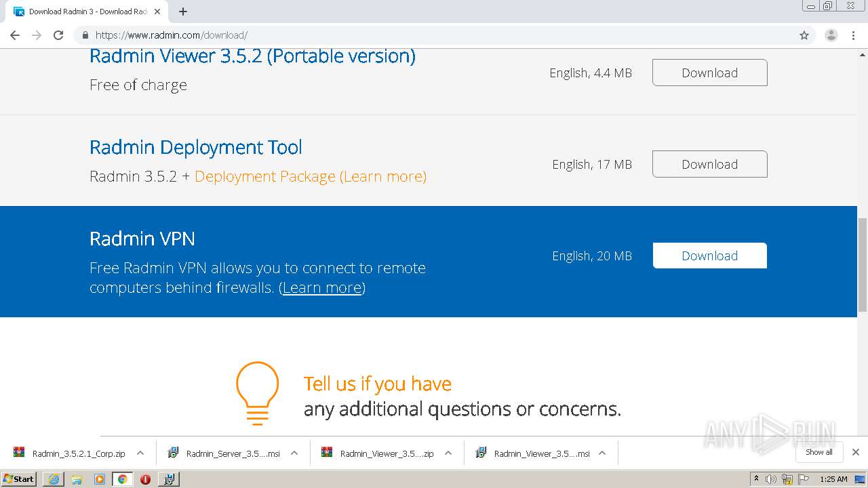The image size is (868, 488).
Task: Click the 'Tell us if you have' heading
Action: click(x=378, y=384)
